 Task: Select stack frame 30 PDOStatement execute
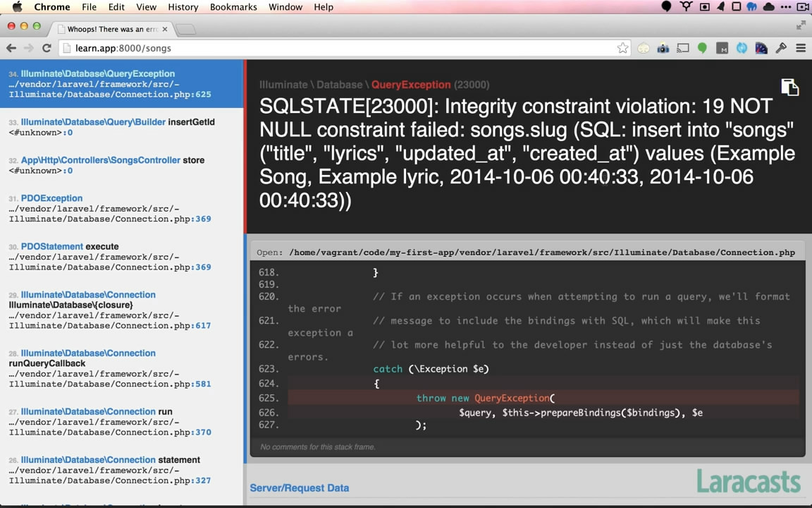(121, 257)
